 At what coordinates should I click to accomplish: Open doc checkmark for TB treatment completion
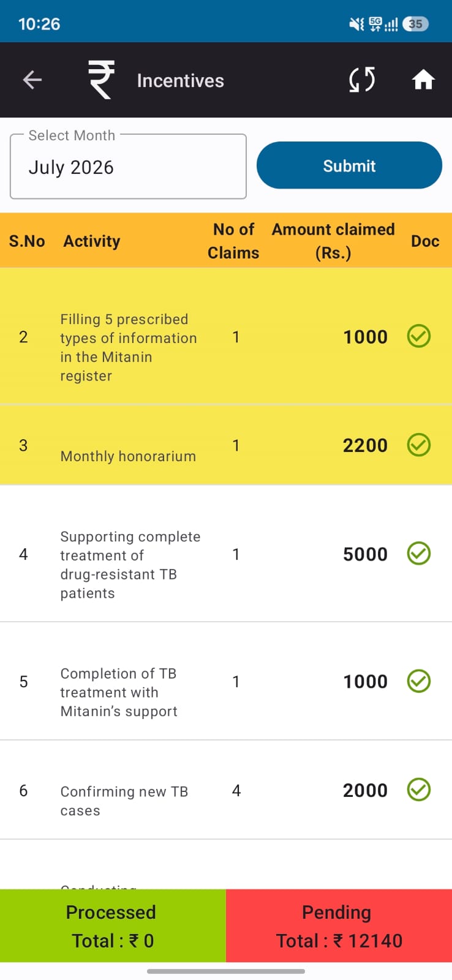point(419,681)
